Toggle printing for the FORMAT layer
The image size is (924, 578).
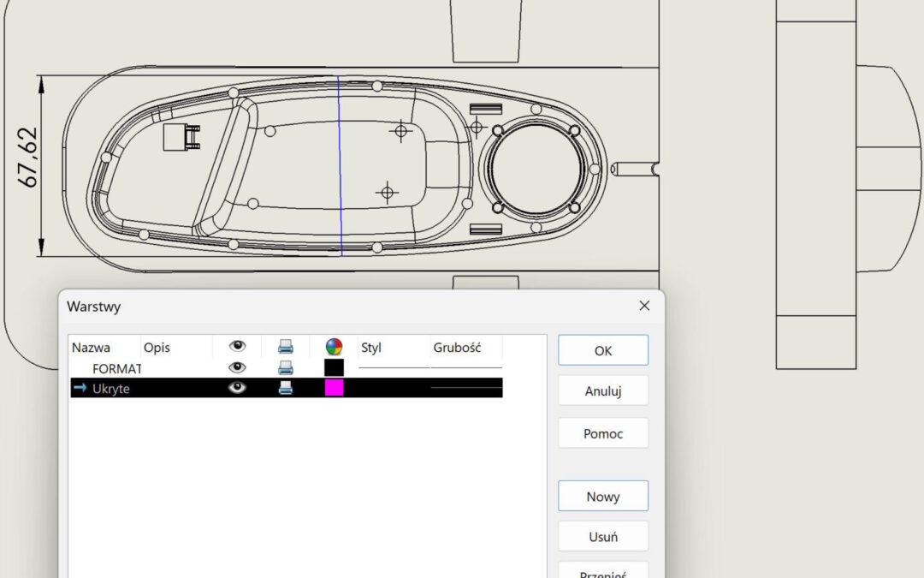286,367
